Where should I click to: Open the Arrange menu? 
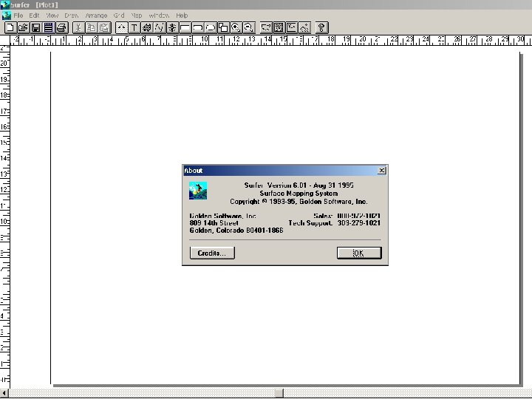(x=96, y=16)
